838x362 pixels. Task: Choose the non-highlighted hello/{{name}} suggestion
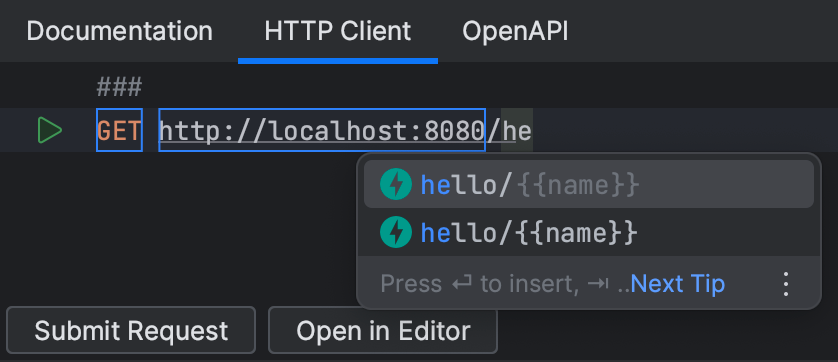pyautogui.click(x=588, y=233)
